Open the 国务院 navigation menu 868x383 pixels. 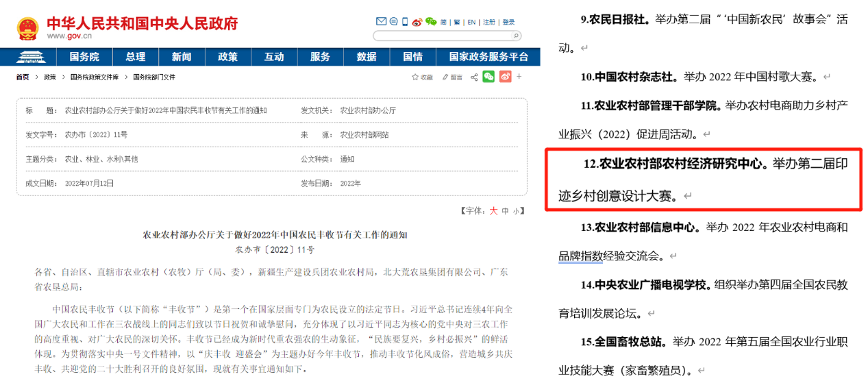[x=84, y=57]
